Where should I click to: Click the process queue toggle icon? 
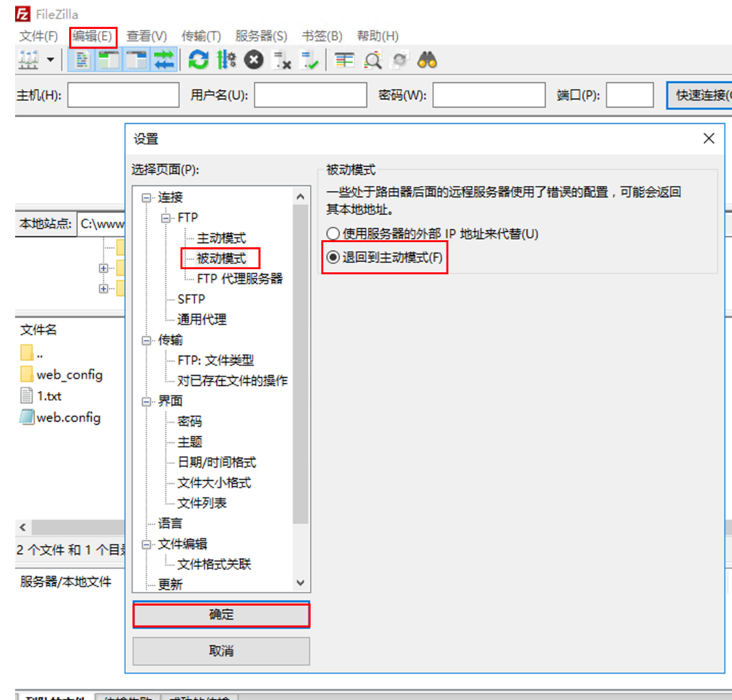pyautogui.click(x=226, y=60)
